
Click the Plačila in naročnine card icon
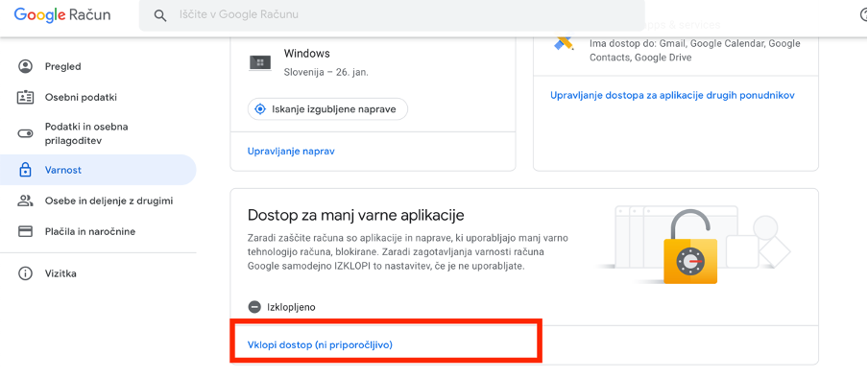(x=26, y=231)
